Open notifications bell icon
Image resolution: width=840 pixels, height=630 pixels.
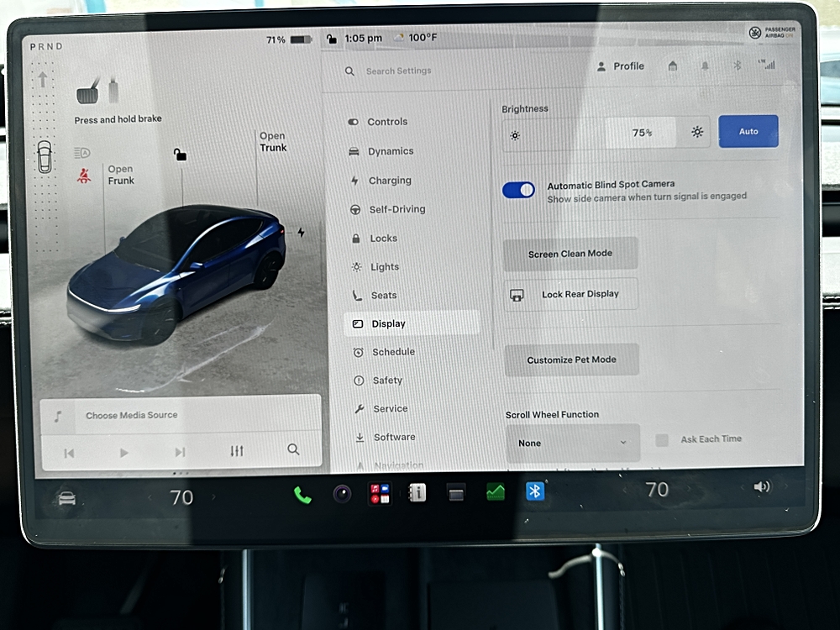(x=705, y=66)
